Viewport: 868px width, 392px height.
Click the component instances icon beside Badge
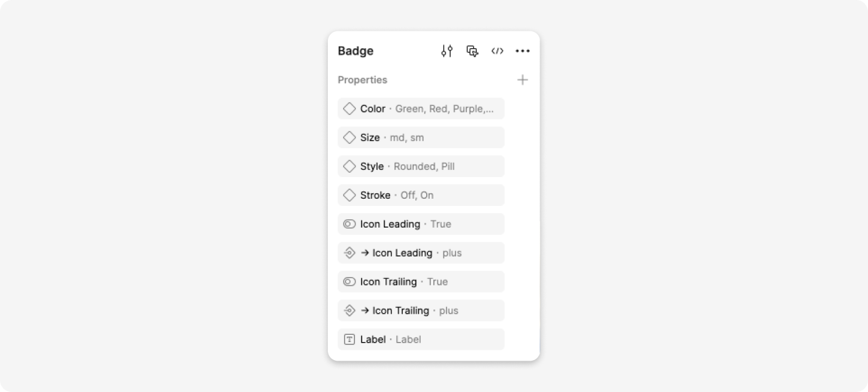click(472, 51)
